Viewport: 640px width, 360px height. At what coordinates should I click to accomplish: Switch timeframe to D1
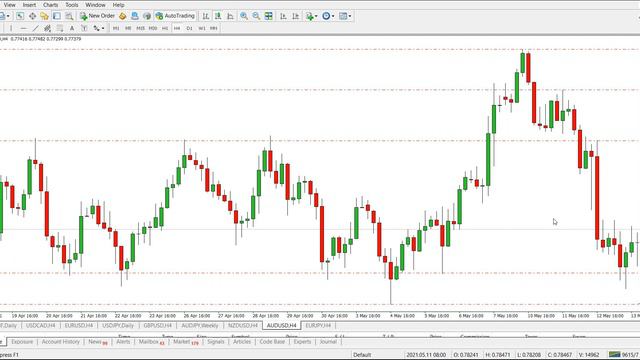pyautogui.click(x=189, y=28)
